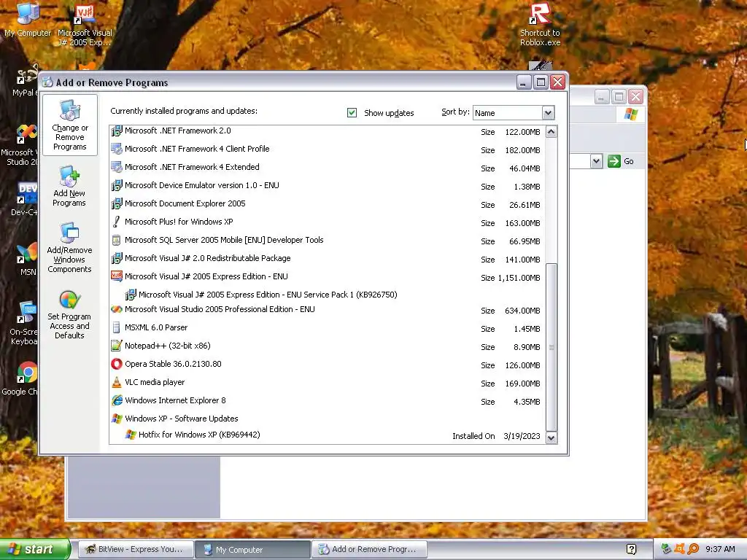Click the Add or Remove Programs title icon
Viewport: 747px width, 560px height.
(47, 82)
